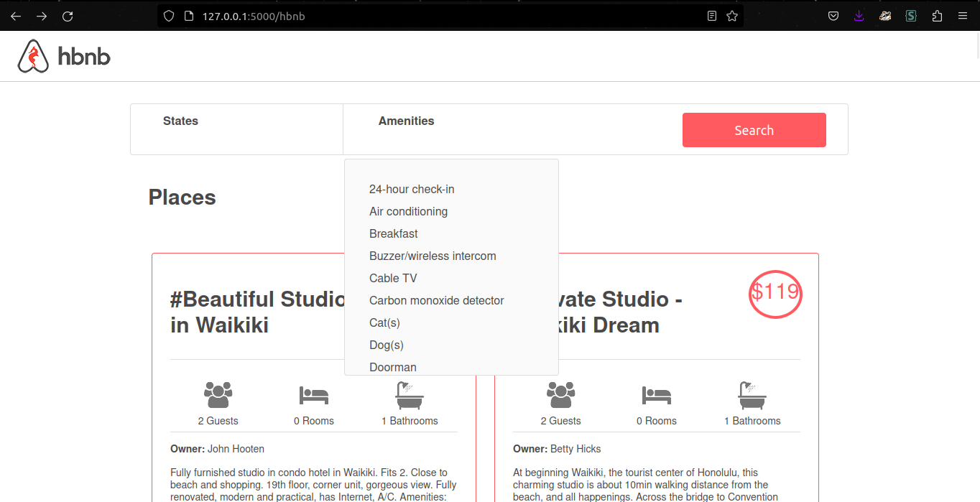Choose Cable TV in the amenities list
The height and width of the screenshot is (502, 980).
tap(393, 279)
